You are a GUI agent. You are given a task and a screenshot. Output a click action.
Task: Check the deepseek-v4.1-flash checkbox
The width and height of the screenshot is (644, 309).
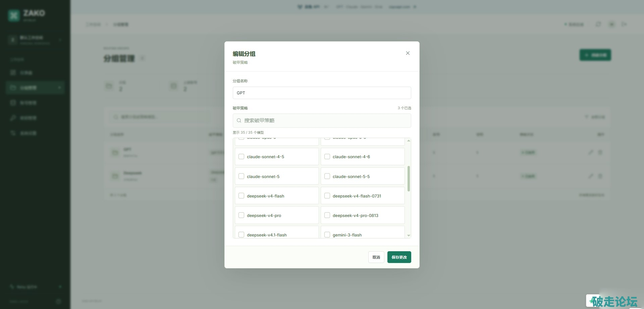[241, 235]
